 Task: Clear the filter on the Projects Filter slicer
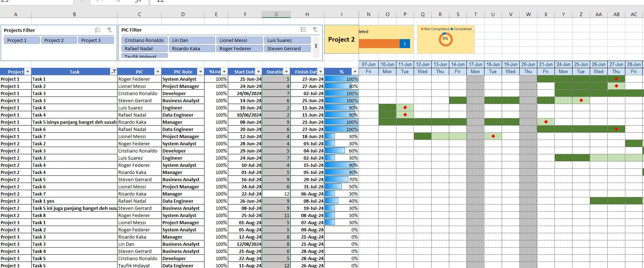pos(110,30)
